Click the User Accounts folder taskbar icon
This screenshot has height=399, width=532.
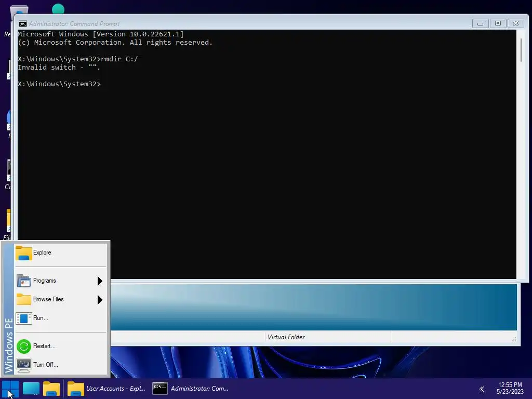point(75,389)
